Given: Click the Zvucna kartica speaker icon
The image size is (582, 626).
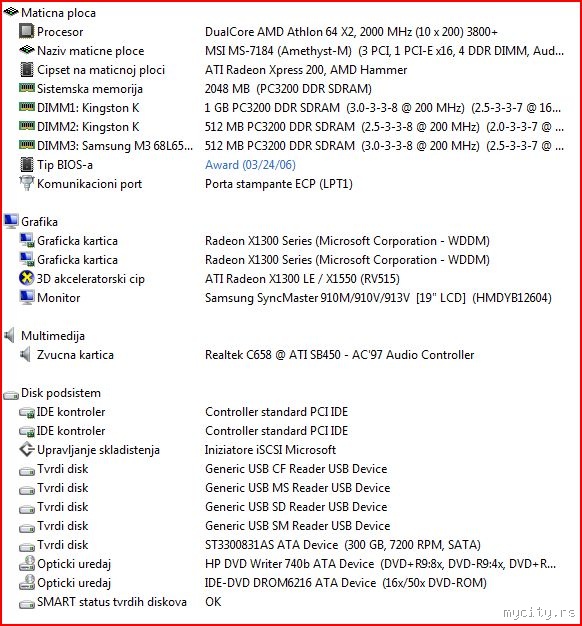Looking at the screenshot, I should click(x=25, y=355).
